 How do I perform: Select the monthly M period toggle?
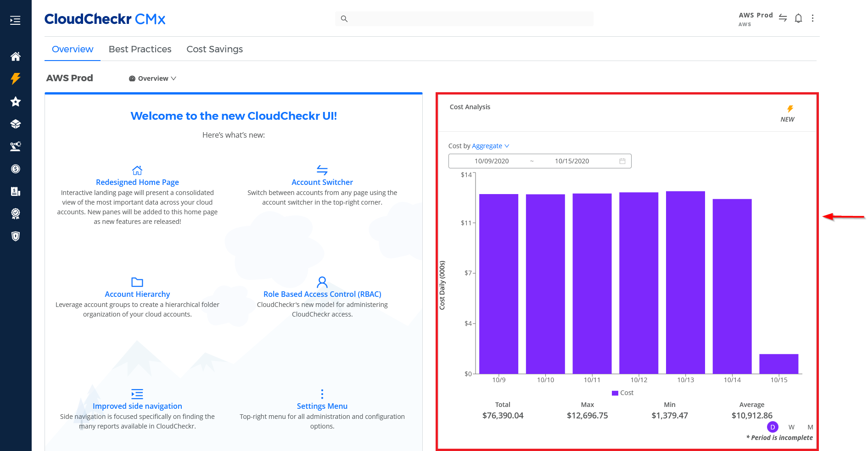point(811,427)
